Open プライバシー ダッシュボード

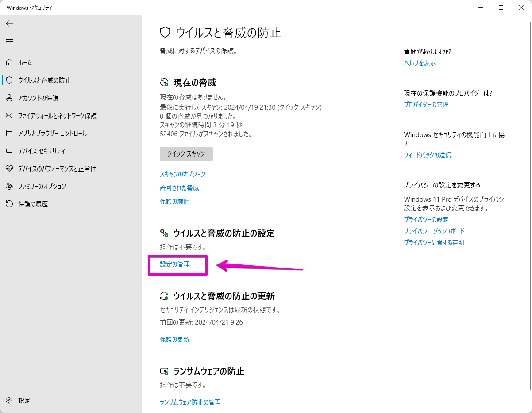(x=434, y=231)
